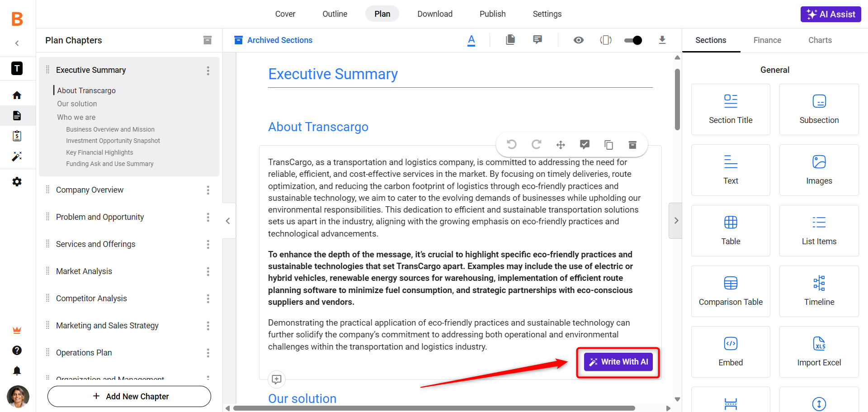This screenshot has height=412, width=868.
Task: Open the document plan icon in sidebar
Action: pyautogui.click(x=17, y=115)
